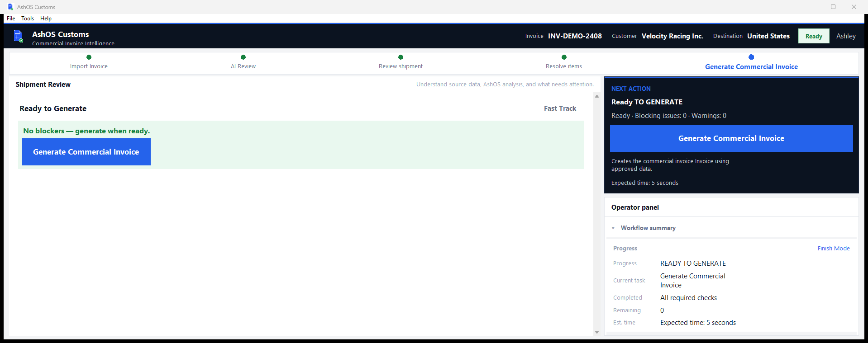Click the scrollbar up arrow in Shipment Review
This screenshot has width=868, height=343.
597,96
